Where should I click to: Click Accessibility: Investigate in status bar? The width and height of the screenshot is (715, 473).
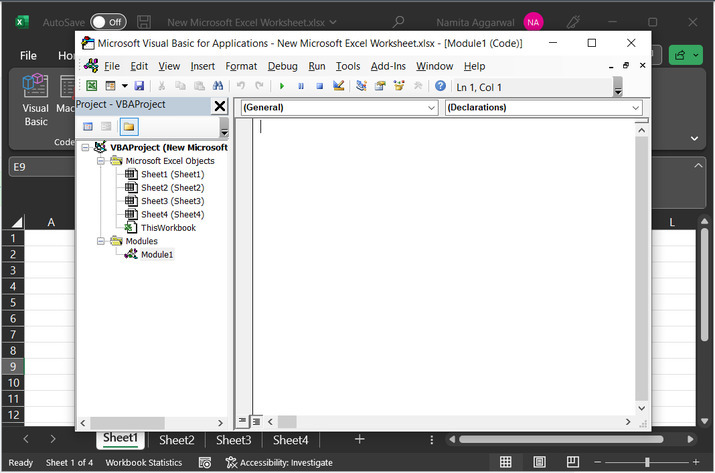point(279,463)
